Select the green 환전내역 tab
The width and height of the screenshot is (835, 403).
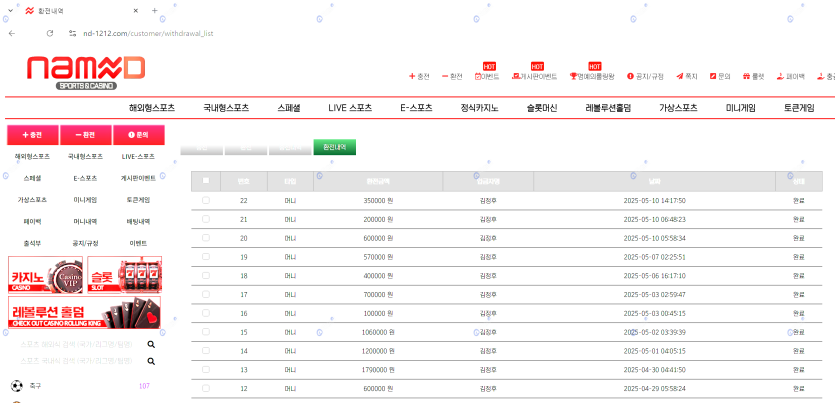point(334,147)
